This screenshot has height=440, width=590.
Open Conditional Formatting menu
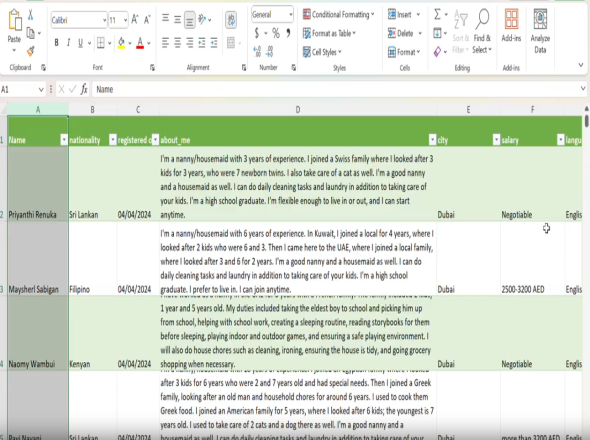(338, 15)
